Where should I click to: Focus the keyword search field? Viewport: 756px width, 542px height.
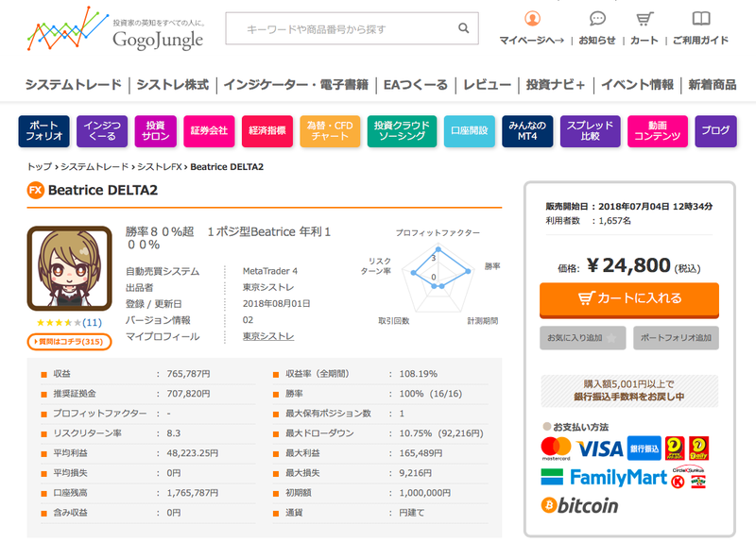(x=352, y=28)
